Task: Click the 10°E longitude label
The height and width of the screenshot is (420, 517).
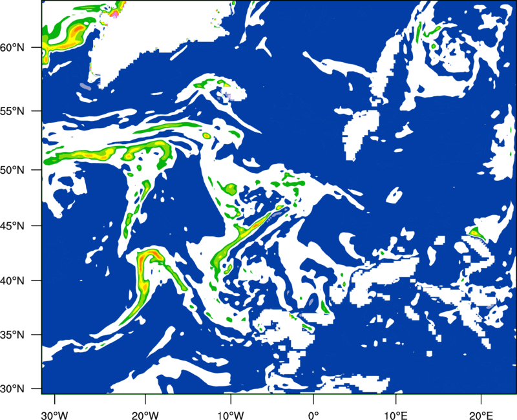Action: (x=396, y=415)
